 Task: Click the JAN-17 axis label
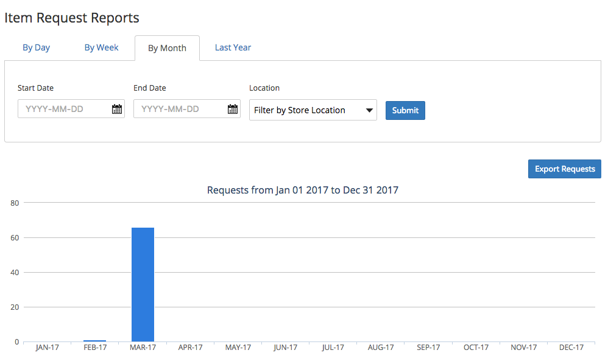[x=48, y=347]
